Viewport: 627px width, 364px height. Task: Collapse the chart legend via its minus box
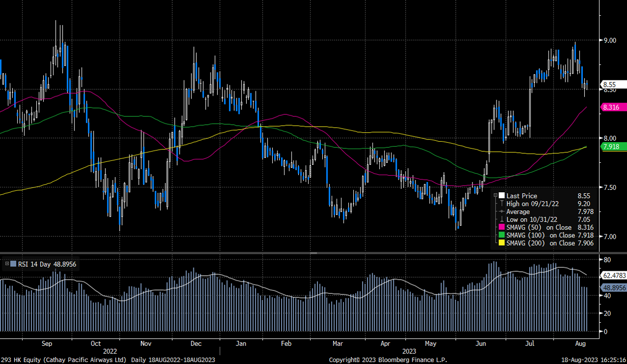click(496, 195)
